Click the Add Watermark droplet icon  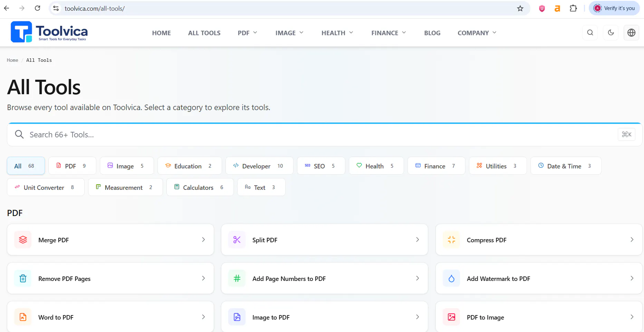tap(451, 279)
